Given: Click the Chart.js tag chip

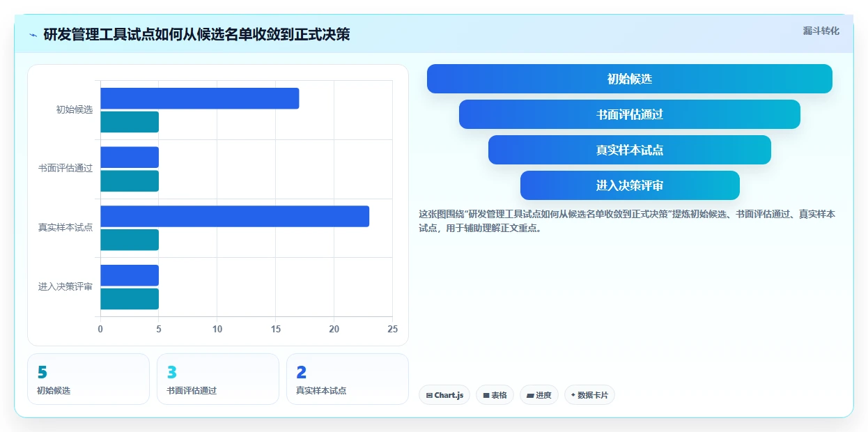Looking at the screenshot, I should point(444,395).
